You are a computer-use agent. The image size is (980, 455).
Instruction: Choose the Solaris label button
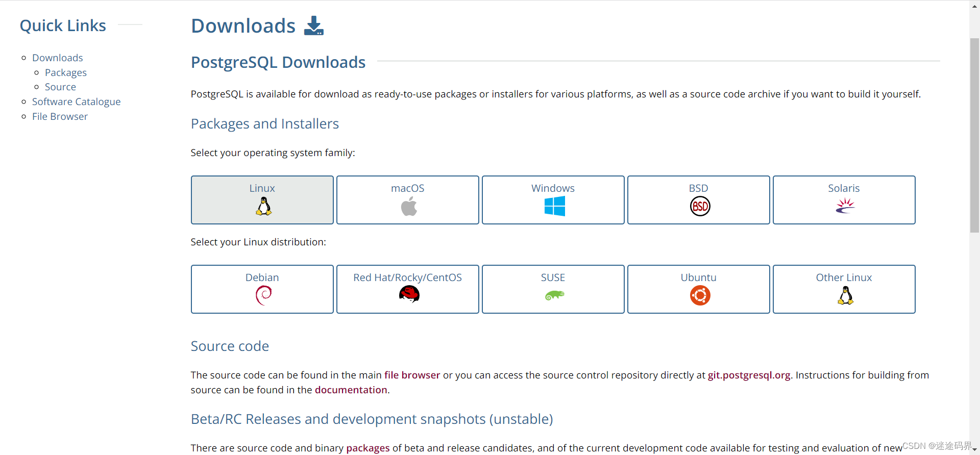coord(844,188)
